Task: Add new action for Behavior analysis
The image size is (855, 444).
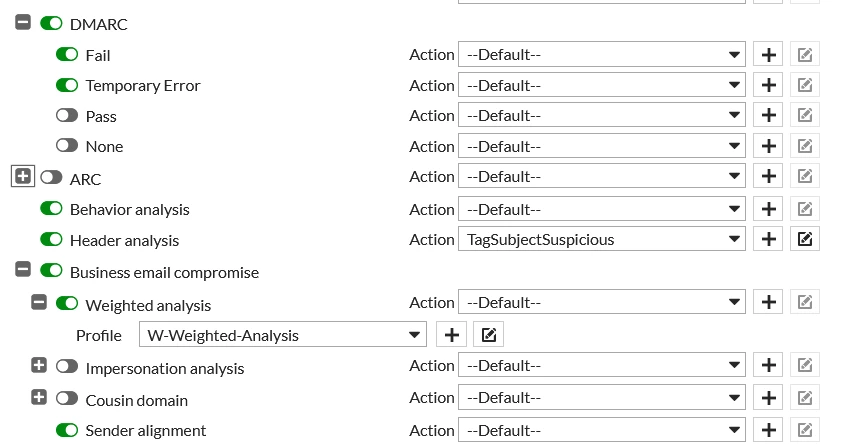Action: point(768,209)
